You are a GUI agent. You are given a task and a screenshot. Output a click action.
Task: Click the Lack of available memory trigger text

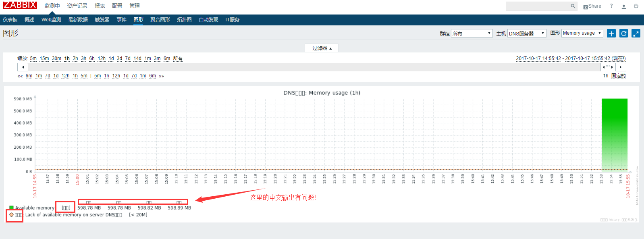click(x=74, y=215)
